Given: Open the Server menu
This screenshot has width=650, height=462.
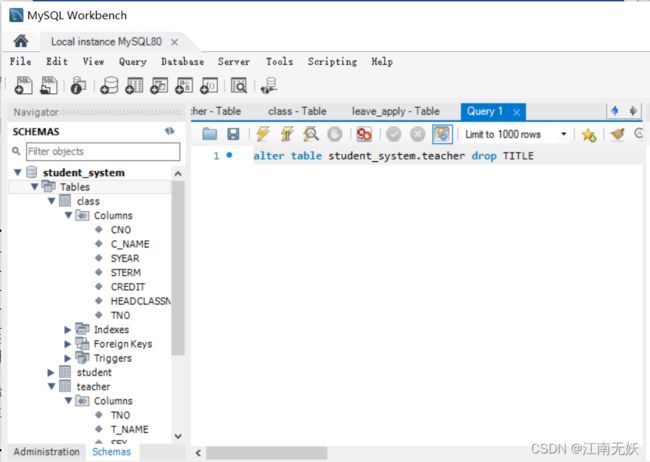Looking at the screenshot, I should 234,61.
